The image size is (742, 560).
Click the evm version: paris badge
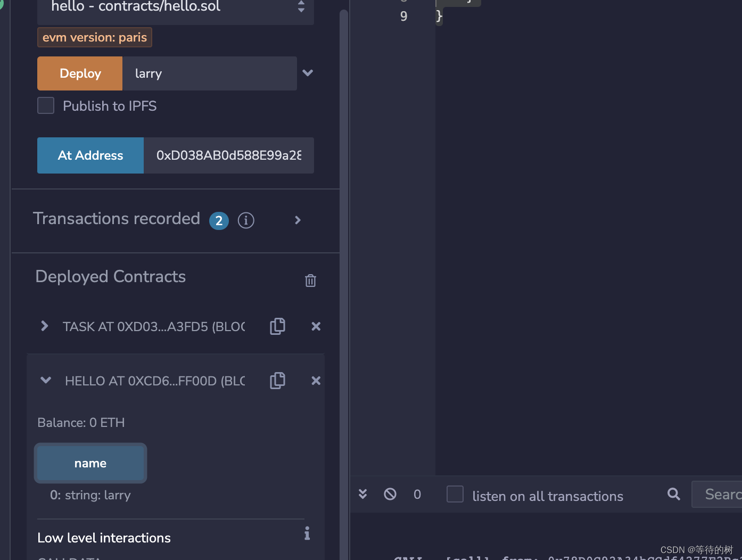tap(95, 37)
